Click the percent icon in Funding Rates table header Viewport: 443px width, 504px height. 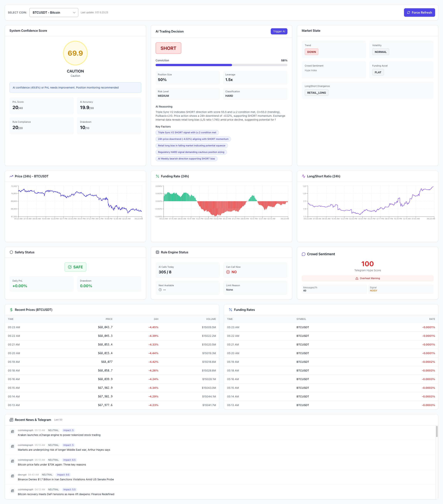[x=231, y=310]
